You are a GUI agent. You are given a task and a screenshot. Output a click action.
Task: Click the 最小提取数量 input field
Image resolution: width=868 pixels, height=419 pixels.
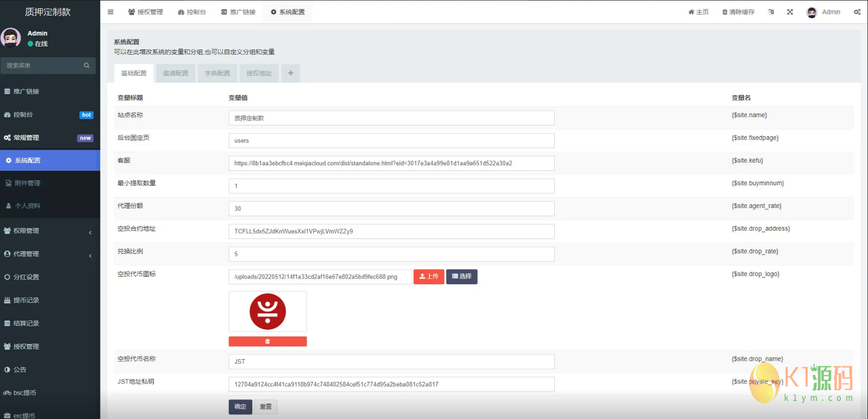pos(392,186)
